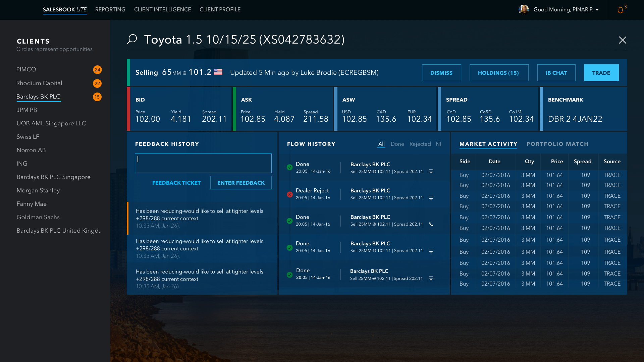Go to Client Intelligence

tap(163, 10)
